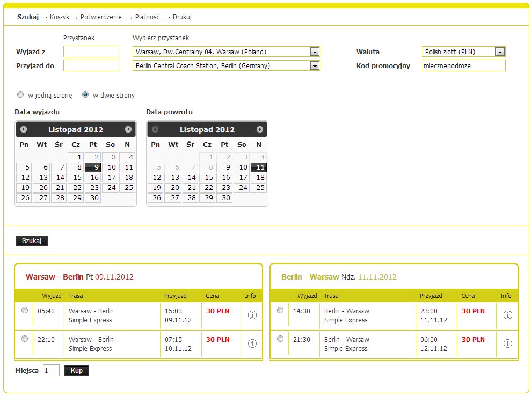Open the Warsaw departure stop dropdown
532x396 pixels.
click(x=315, y=52)
